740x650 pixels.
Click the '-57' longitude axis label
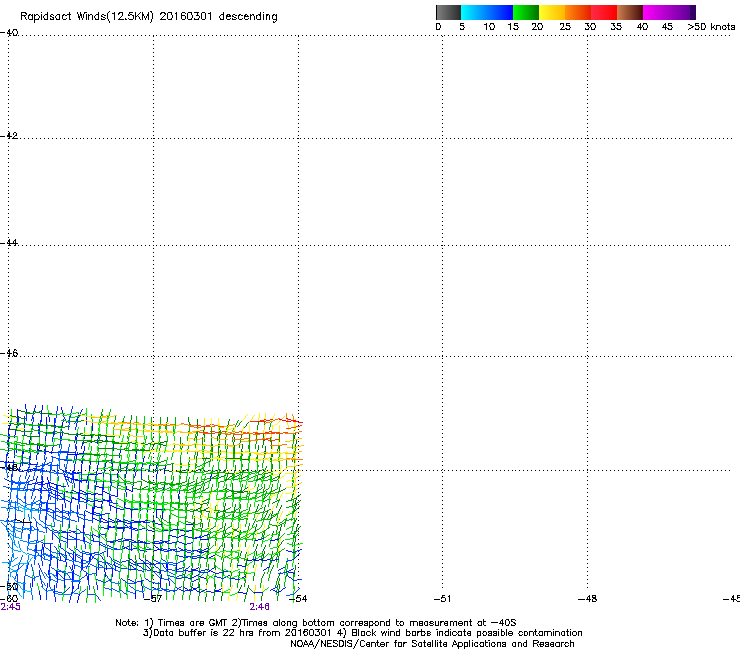(153, 599)
